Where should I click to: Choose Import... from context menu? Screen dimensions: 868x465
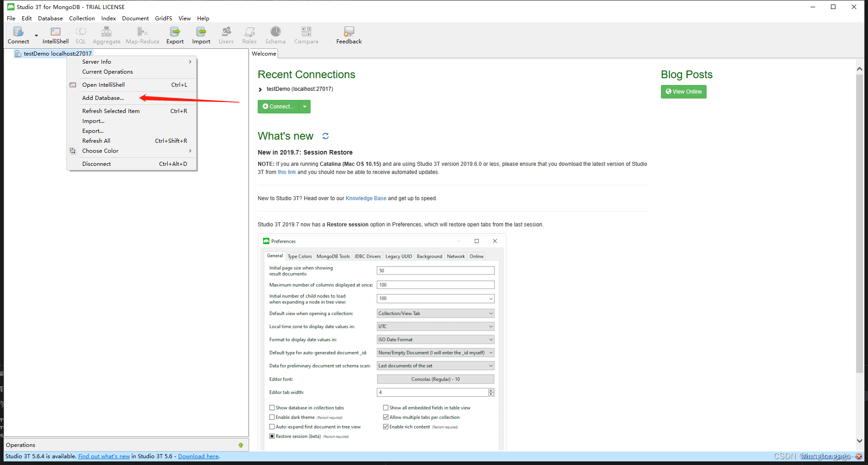132,121
